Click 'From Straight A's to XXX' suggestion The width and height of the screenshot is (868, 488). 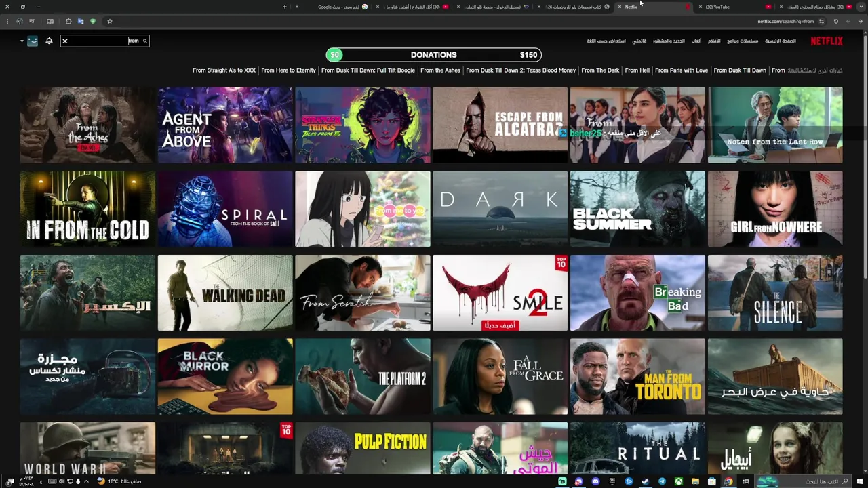(224, 70)
